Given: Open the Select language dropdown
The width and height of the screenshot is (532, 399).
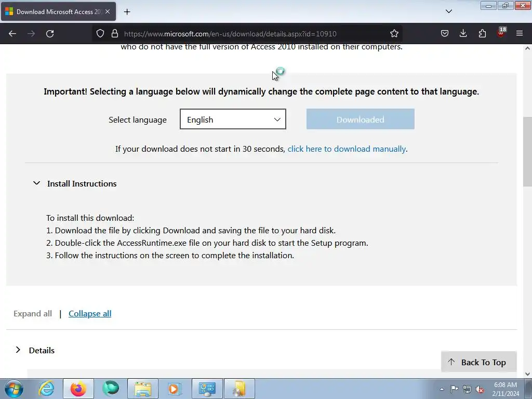Looking at the screenshot, I should pyautogui.click(x=233, y=119).
